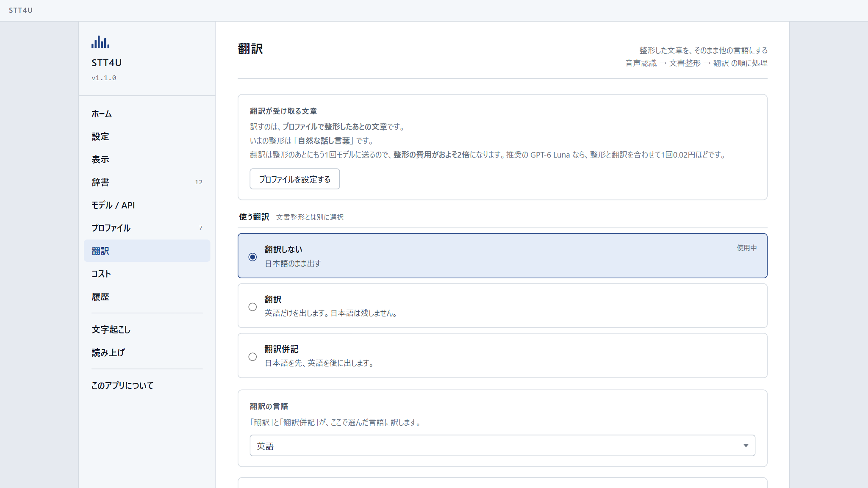Click the 翻訳 page heading
The height and width of the screenshot is (488, 868).
(x=250, y=49)
